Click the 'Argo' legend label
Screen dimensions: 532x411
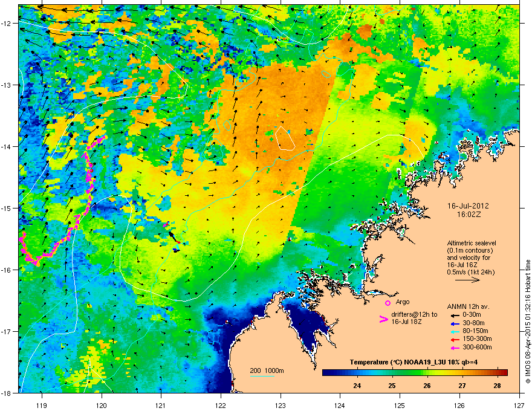click(x=403, y=302)
